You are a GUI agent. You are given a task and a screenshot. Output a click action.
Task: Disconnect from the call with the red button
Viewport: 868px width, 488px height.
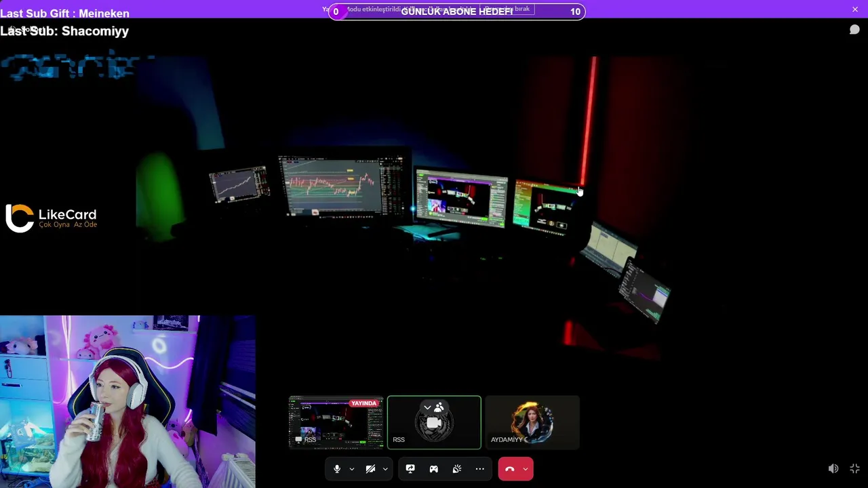click(x=510, y=469)
